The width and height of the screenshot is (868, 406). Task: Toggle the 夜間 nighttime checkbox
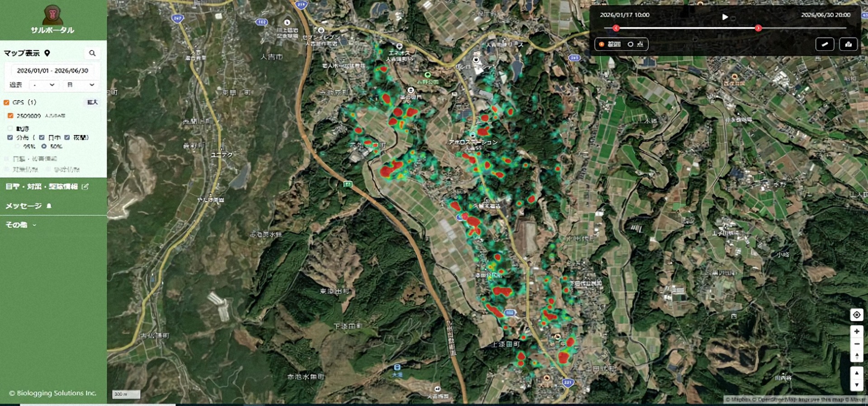coord(67,137)
